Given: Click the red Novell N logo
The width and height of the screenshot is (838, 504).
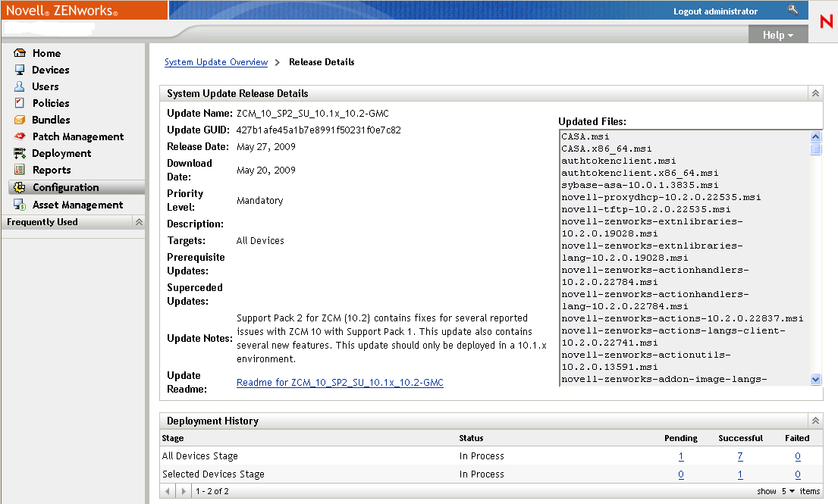Looking at the screenshot, I should (x=826, y=21).
